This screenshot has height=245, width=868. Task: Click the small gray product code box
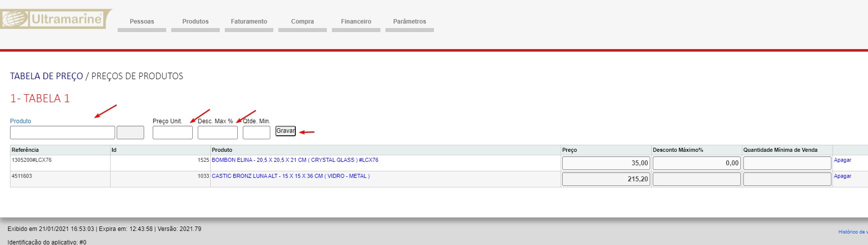130,132
